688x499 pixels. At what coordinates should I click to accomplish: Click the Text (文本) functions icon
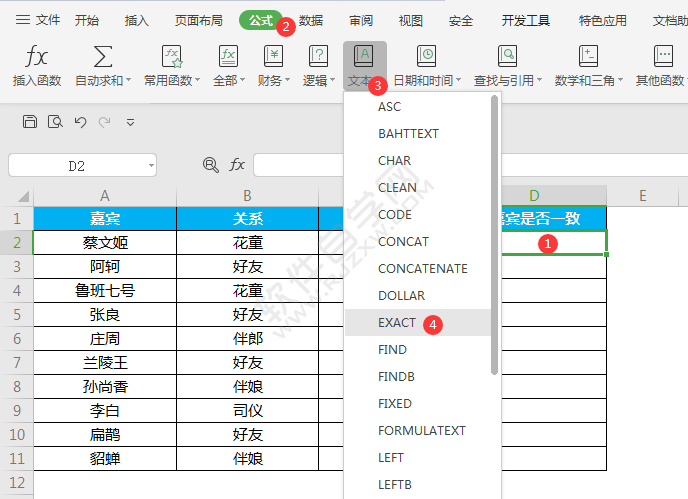(364, 56)
